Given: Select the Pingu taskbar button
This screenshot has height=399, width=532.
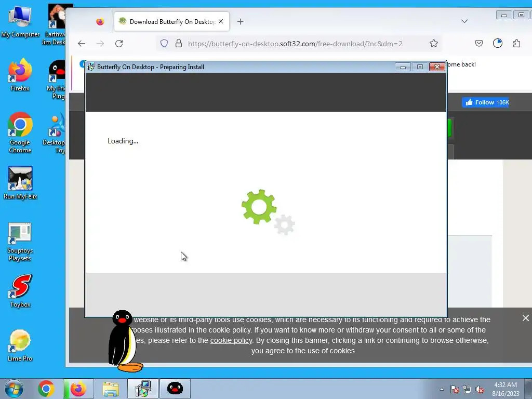Looking at the screenshot, I should (x=175, y=389).
